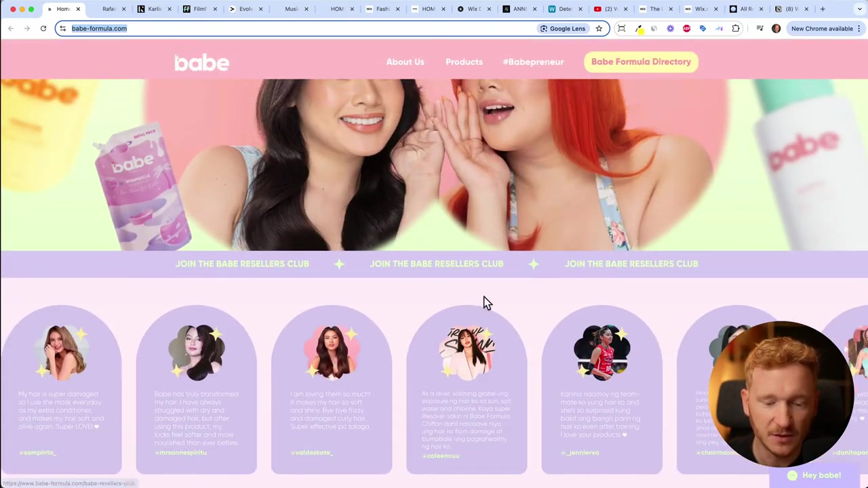
Task: Click first JOIN THE BABE RESELLERS CLUB banner
Action: [x=242, y=264]
